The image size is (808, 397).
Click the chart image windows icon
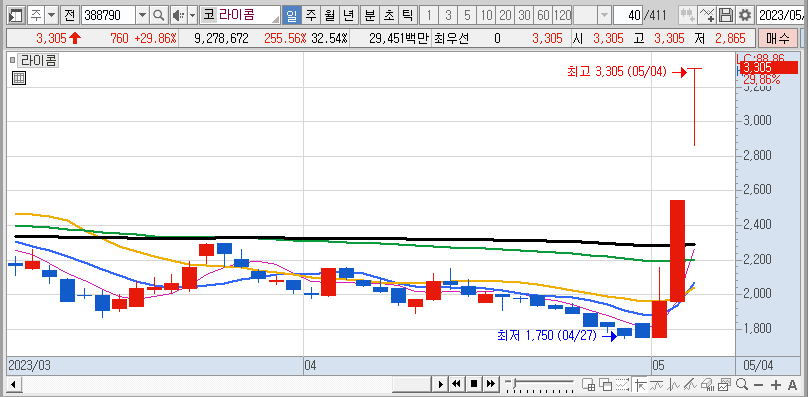click(725, 384)
